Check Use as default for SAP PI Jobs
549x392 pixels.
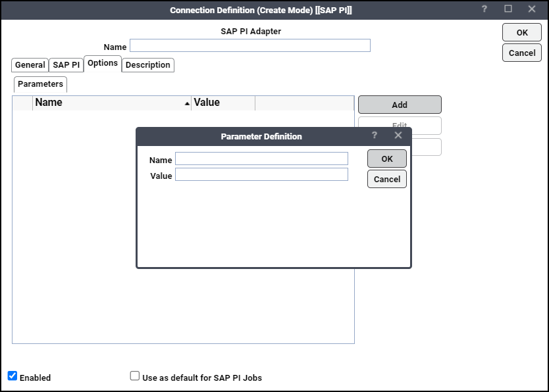click(x=134, y=376)
